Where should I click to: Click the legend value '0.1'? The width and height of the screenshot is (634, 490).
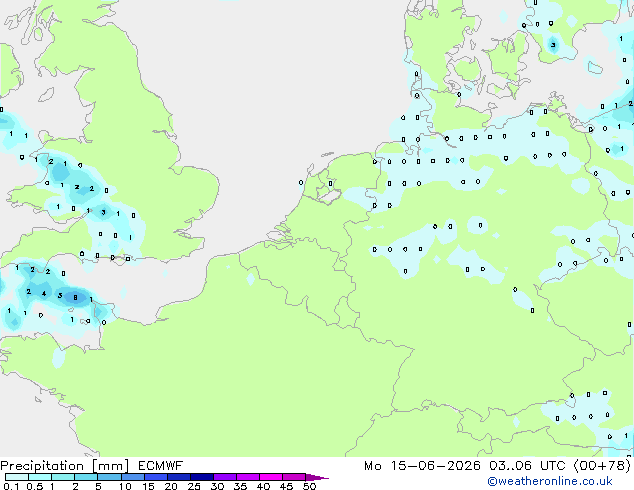click(x=11, y=486)
